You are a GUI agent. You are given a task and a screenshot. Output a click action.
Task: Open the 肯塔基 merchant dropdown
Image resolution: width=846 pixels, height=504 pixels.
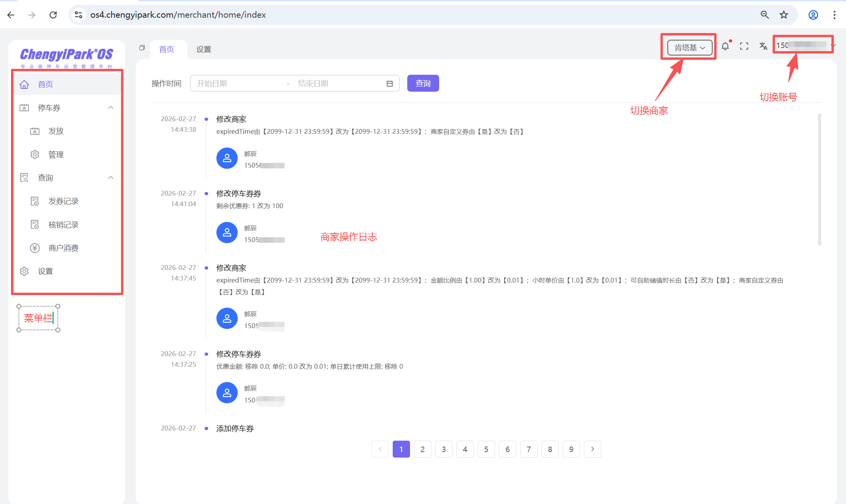689,48
